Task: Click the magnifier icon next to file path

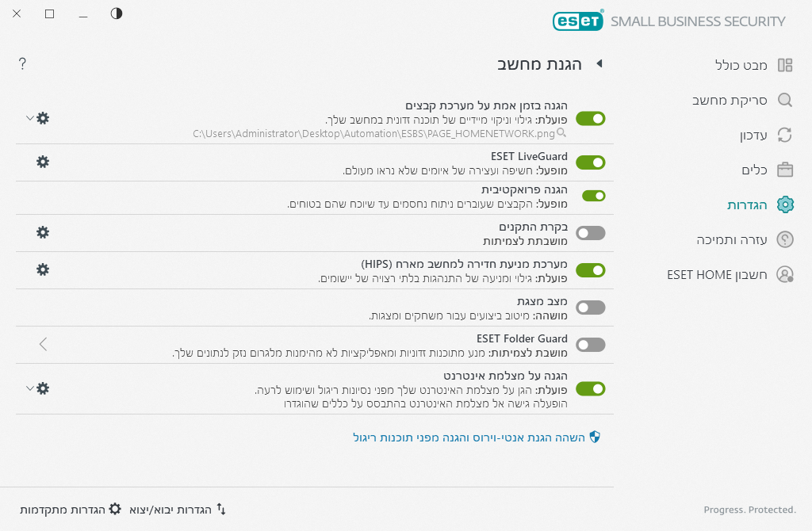Action: click(x=561, y=133)
